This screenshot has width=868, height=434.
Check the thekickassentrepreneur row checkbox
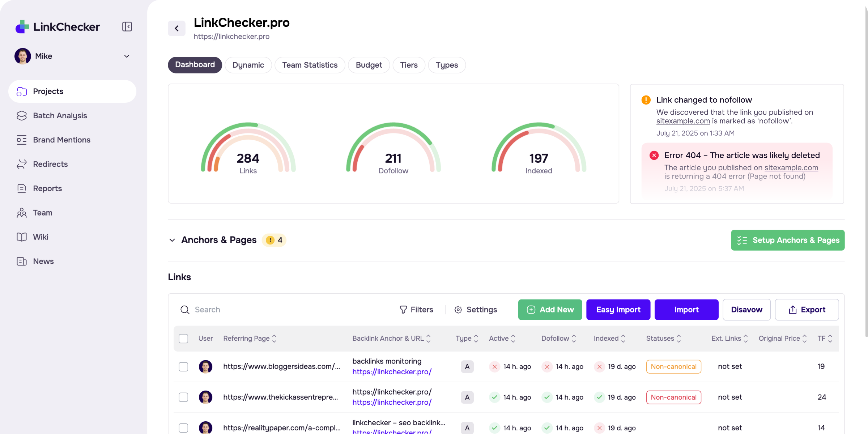[x=183, y=397]
